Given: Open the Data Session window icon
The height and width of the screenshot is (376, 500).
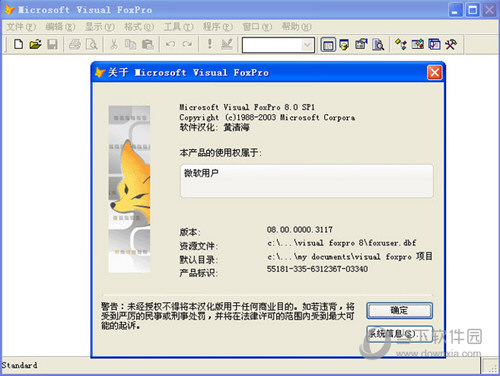Looking at the screenshot, I should [344, 44].
